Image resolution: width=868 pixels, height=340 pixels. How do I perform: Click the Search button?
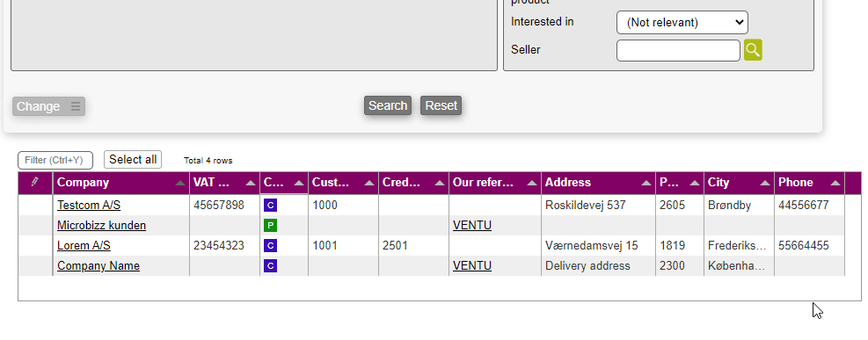coord(388,105)
